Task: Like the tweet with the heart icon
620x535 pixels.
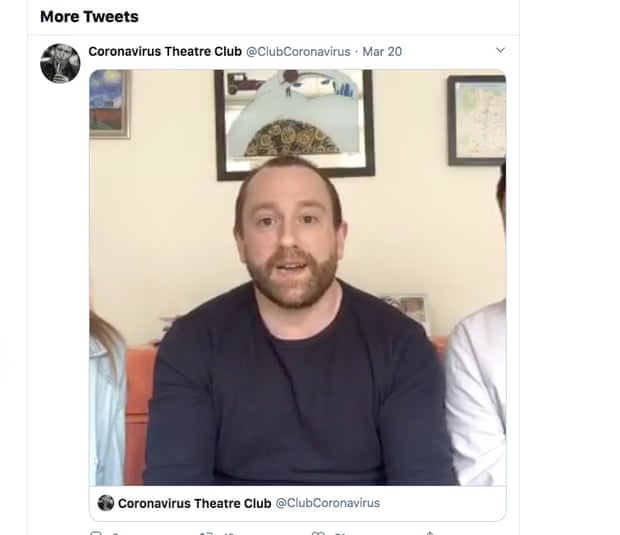Action: click(x=318, y=533)
